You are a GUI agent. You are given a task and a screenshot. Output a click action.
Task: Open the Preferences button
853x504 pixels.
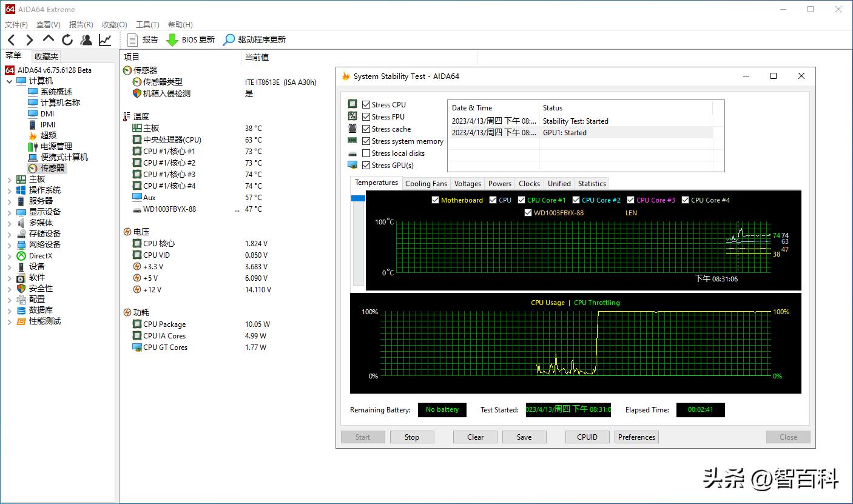636,437
